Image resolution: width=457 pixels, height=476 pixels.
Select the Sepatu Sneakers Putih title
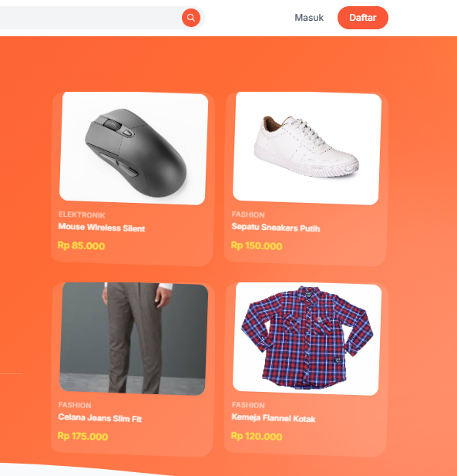click(276, 228)
